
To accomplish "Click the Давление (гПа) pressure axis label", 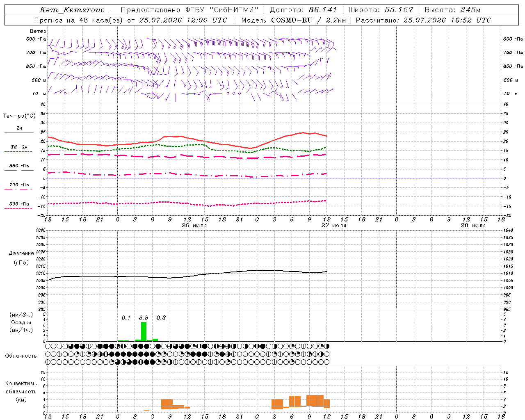I will pos(21,258).
